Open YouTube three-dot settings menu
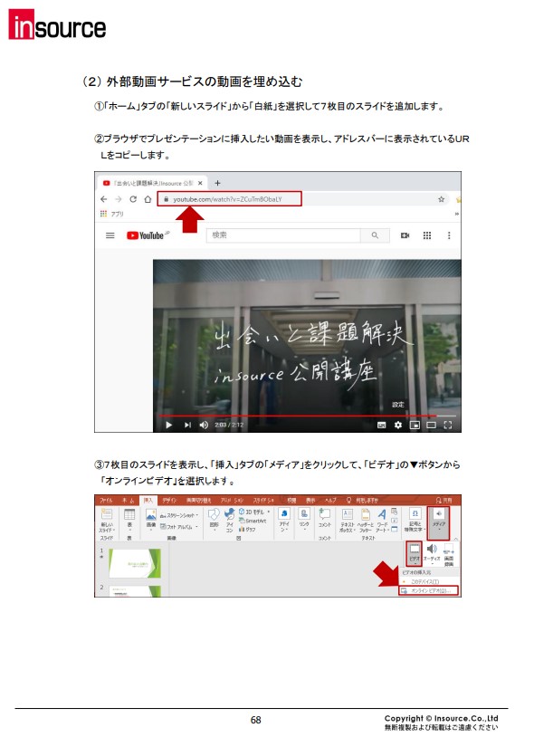Screen dimensions: 534x756 [449, 235]
